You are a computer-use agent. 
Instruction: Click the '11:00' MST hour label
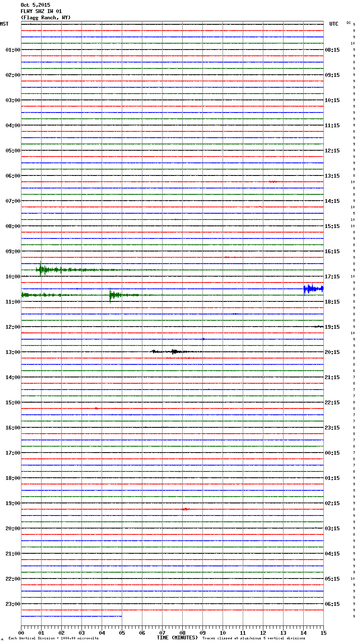13,302
